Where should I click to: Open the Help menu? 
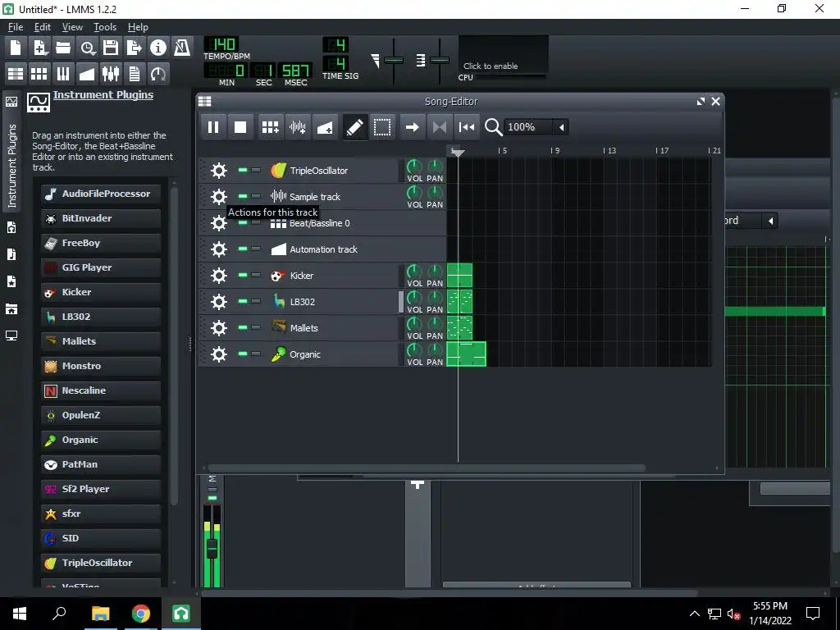tap(138, 27)
